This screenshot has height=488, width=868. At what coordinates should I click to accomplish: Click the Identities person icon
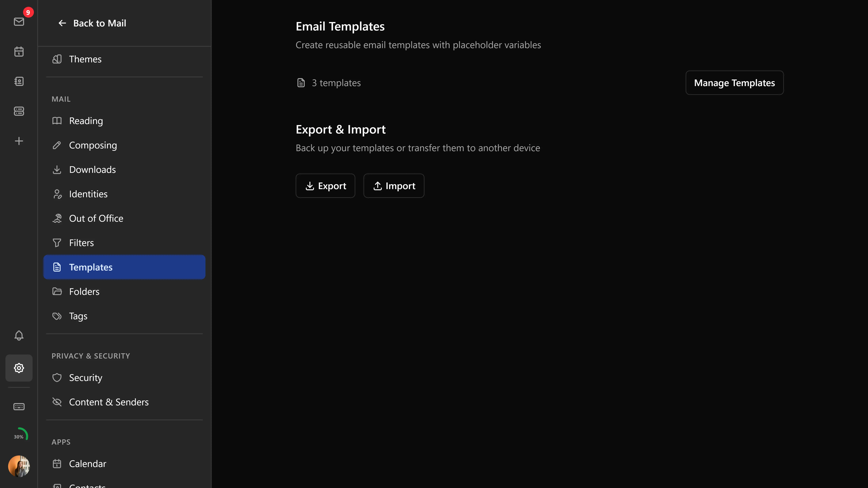point(57,194)
